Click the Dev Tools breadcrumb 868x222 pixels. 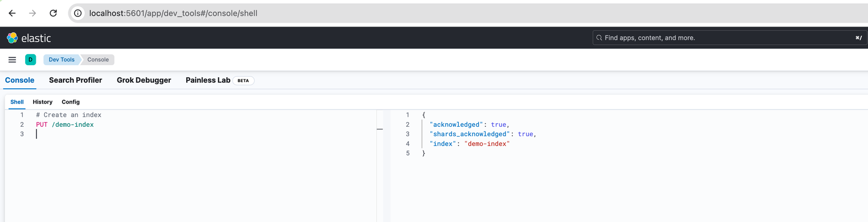[62, 60]
